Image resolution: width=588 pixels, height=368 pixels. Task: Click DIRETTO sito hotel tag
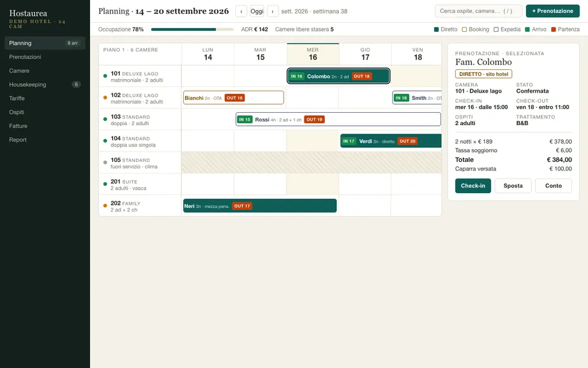[483, 74]
